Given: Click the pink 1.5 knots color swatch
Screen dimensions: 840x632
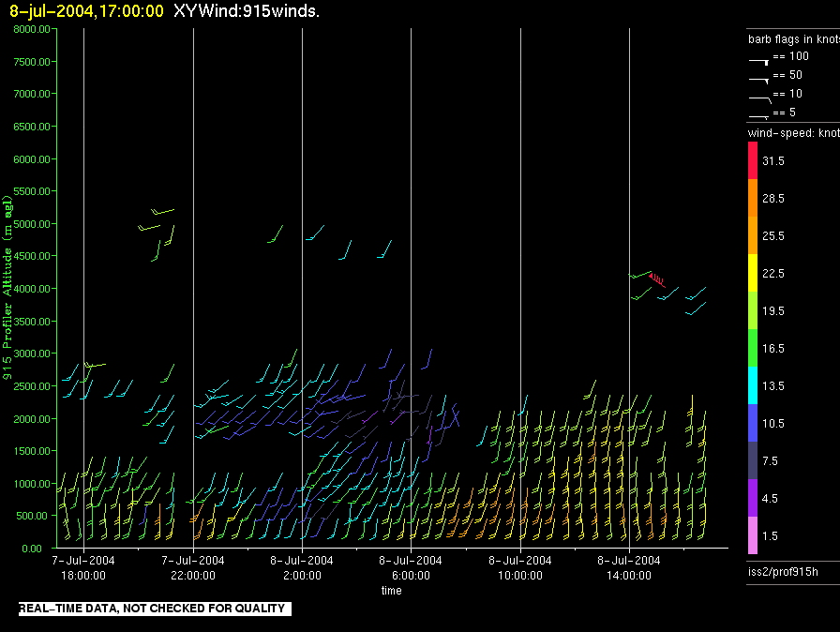Looking at the screenshot, I should pos(753,535).
